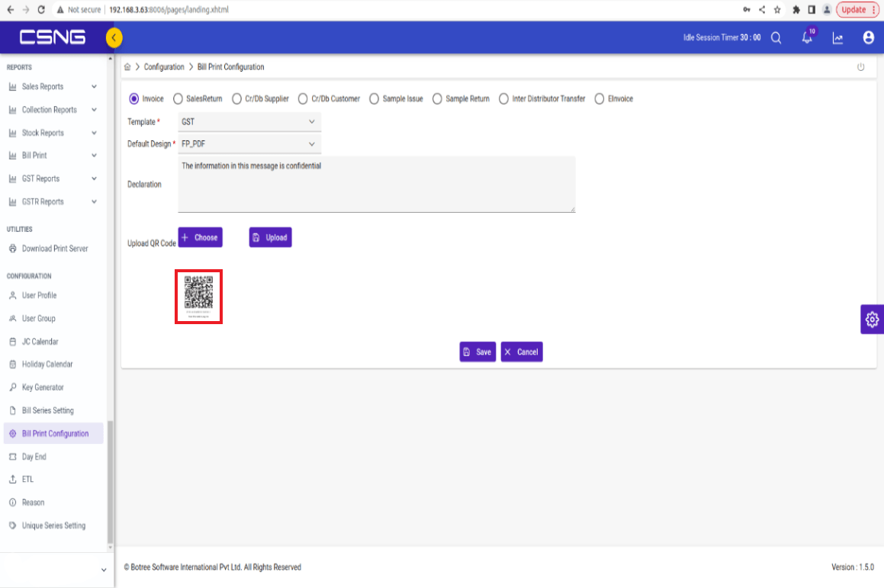884x588 pixels.
Task: Click browser Update button
Action: (x=857, y=10)
